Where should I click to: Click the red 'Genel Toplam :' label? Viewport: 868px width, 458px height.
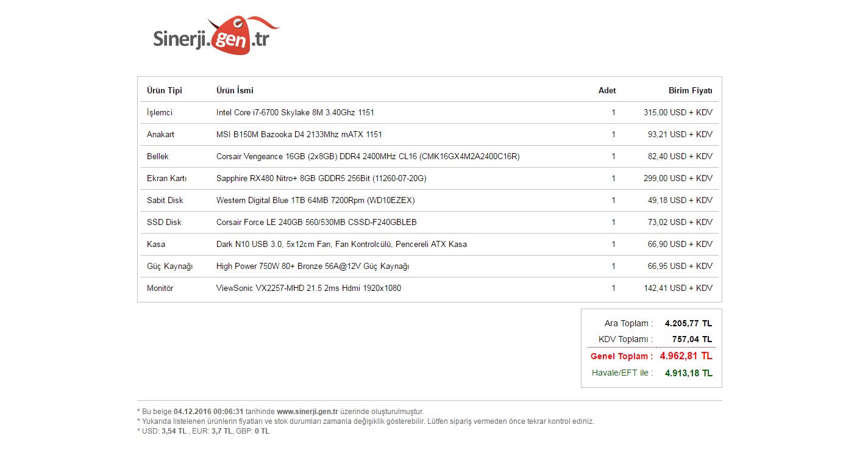tap(622, 356)
